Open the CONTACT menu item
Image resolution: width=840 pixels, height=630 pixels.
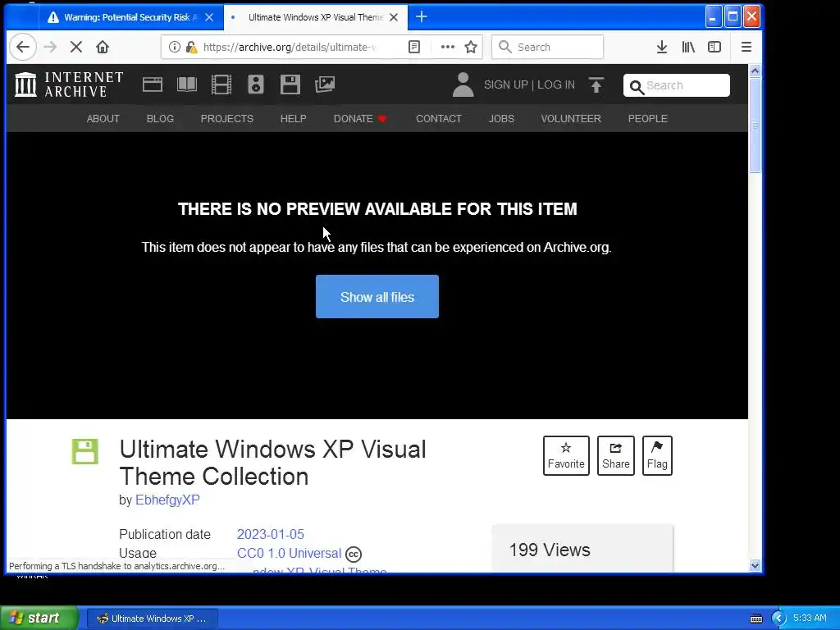tap(438, 118)
